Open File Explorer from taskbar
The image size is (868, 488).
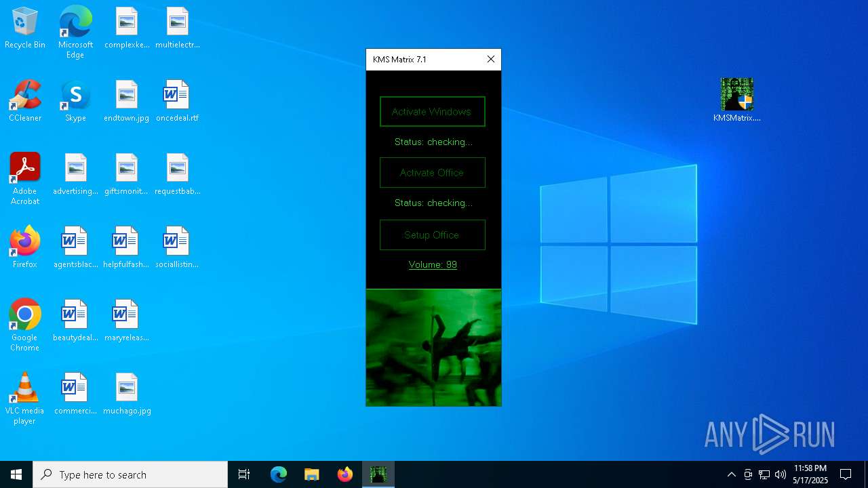click(311, 474)
